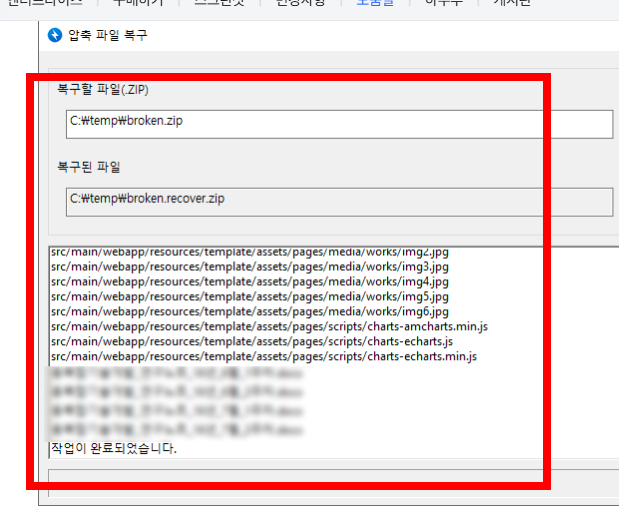Click the '작업이 완료되었습니다.' completion message
Viewport: 619px width, 520px height.
click(114, 449)
